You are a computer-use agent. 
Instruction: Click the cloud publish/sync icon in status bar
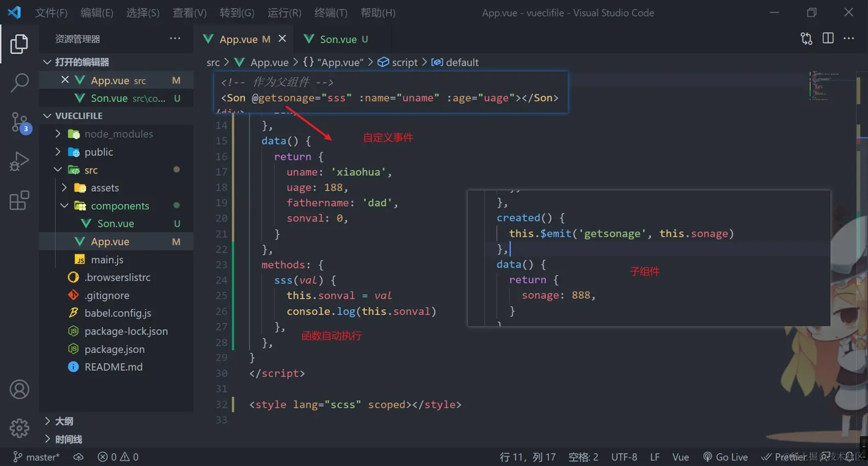pyautogui.click(x=78, y=457)
